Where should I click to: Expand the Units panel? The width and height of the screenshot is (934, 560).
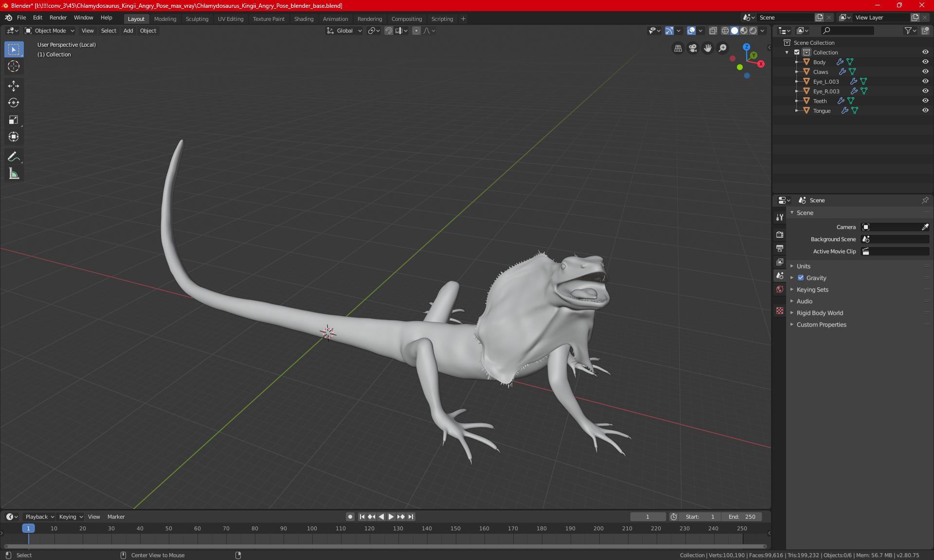pyautogui.click(x=804, y=266)
